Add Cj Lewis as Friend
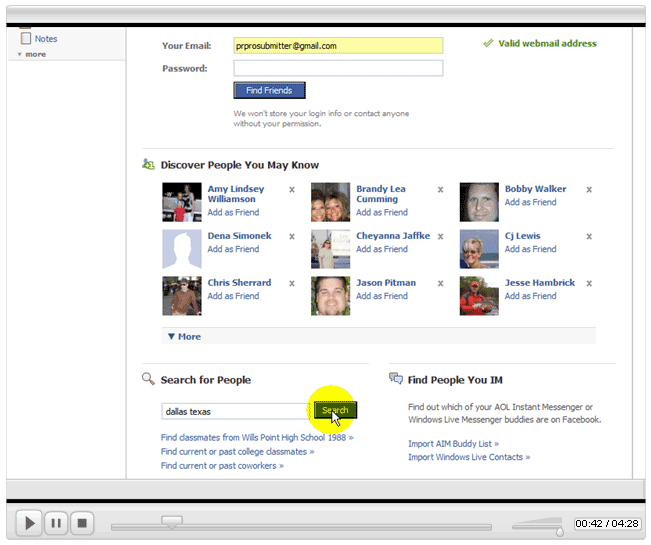Image resolution: width=651 pixels, height=545 pixels. coord(531,249)
